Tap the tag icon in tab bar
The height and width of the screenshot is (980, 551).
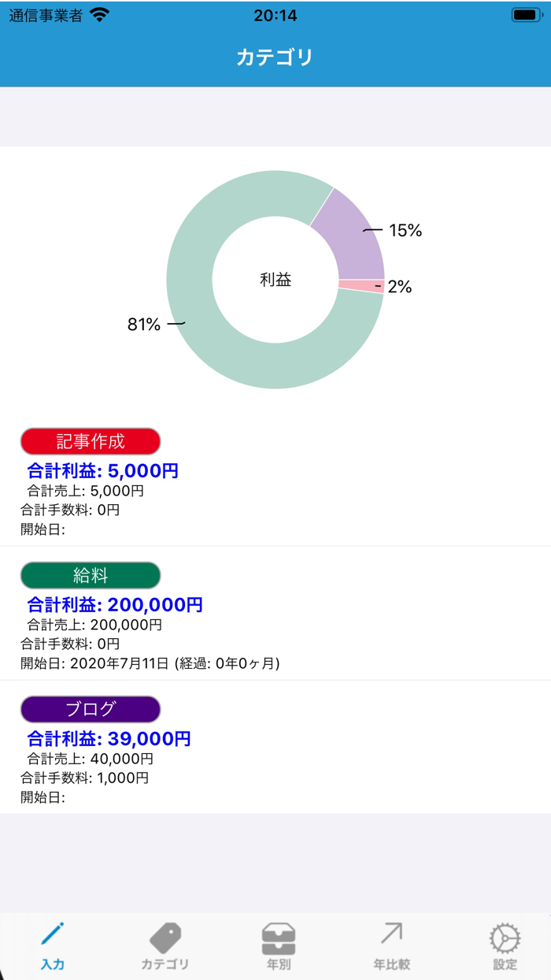coord(165,937)
